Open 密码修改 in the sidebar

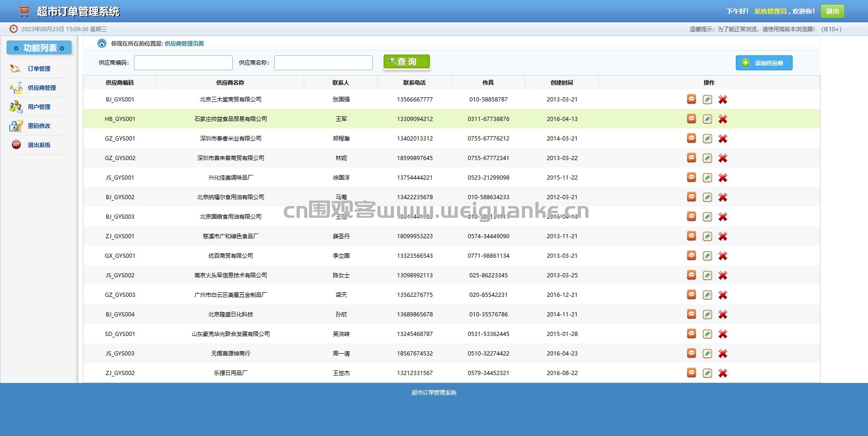click(39, 126)
